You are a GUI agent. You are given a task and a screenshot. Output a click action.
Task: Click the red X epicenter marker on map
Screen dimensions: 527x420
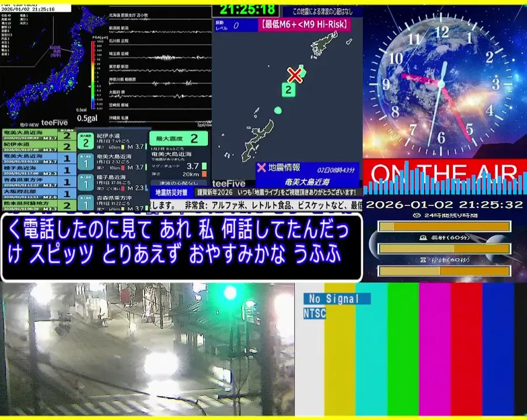(294, 75)
